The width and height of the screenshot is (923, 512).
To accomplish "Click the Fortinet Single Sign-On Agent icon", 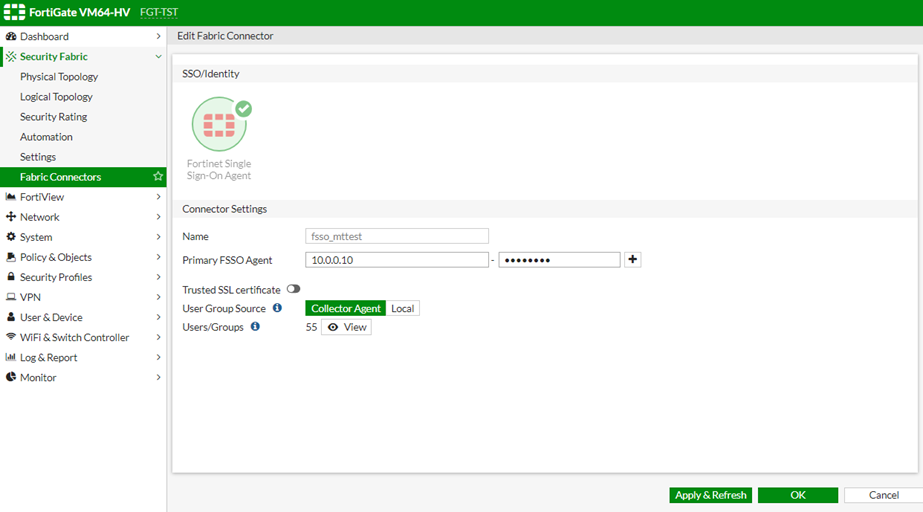I will 219,124.
